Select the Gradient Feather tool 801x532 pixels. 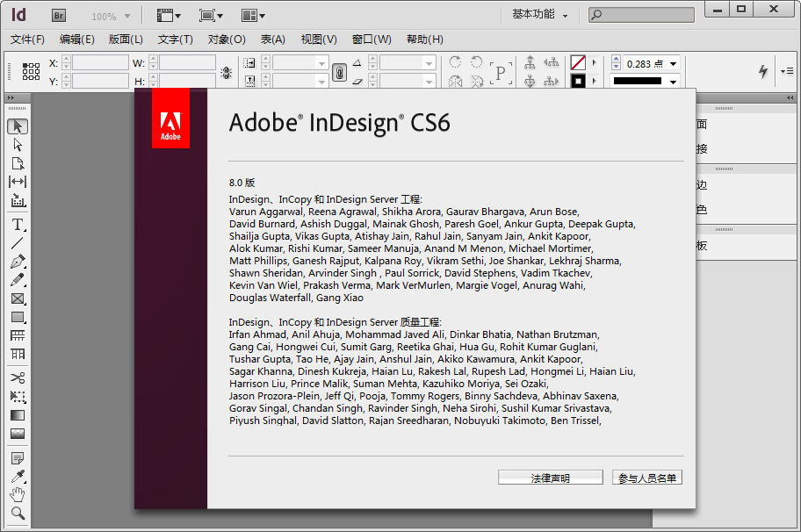[x=18, y=434]
